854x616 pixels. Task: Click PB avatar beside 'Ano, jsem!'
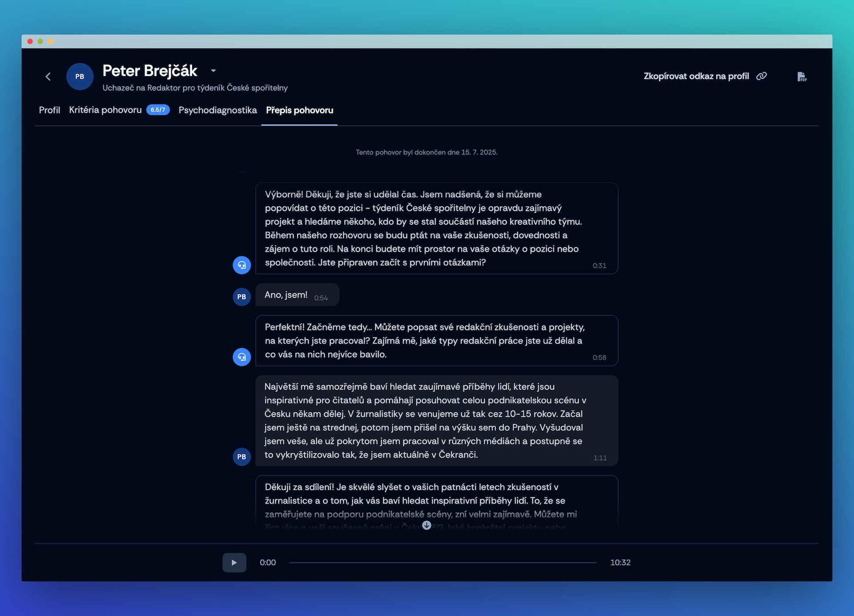(x=242, y=297)
